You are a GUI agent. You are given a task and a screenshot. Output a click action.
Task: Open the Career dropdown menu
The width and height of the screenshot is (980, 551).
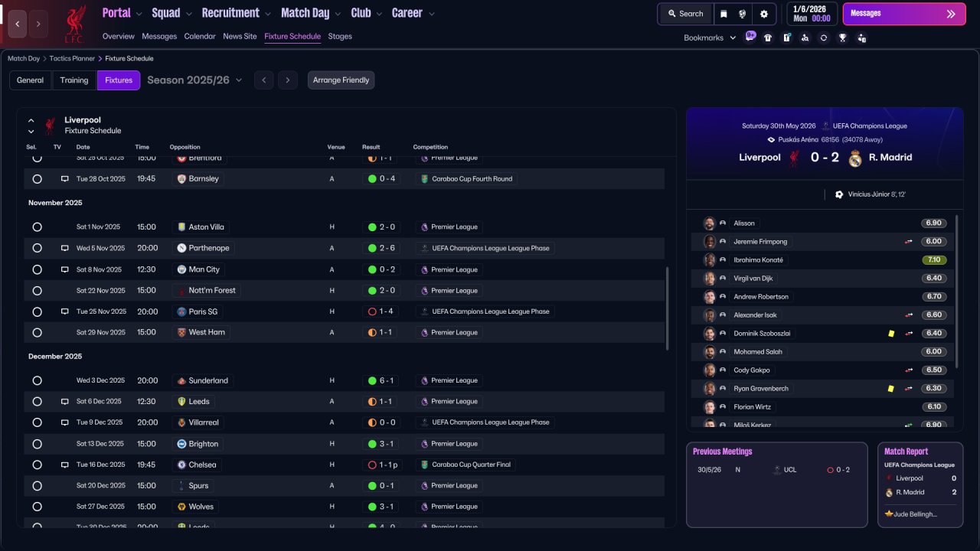tap(413, 13)
